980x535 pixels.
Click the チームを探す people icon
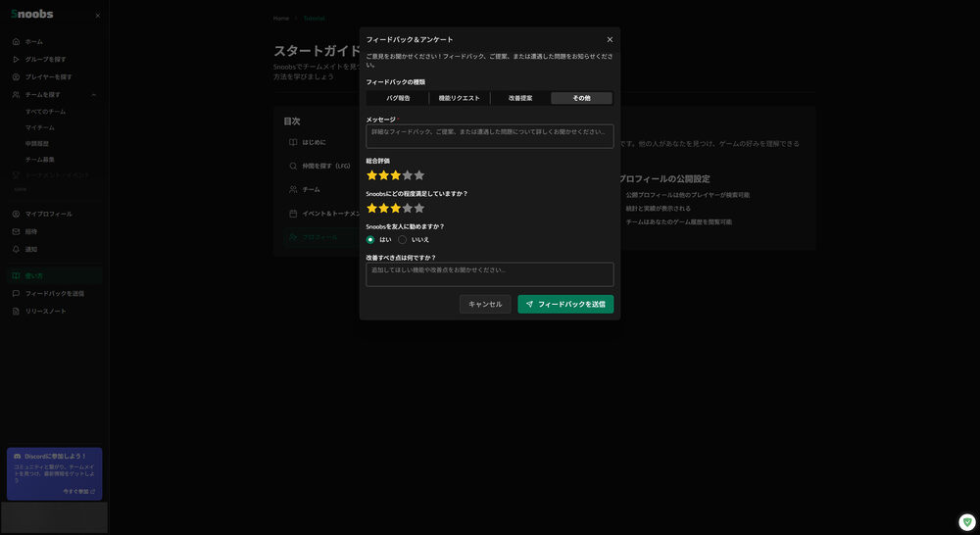pyautogui.click(x=17, y=94)
